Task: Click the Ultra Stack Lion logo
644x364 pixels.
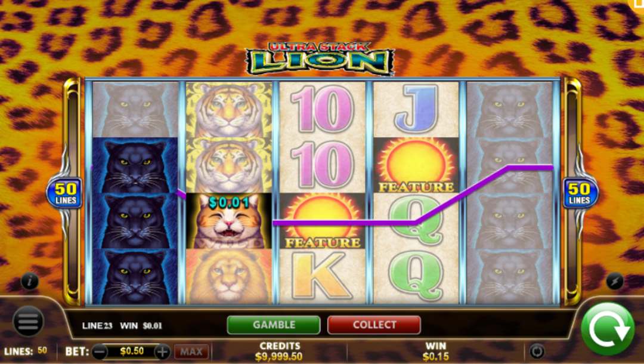Action: pos(320,59)
